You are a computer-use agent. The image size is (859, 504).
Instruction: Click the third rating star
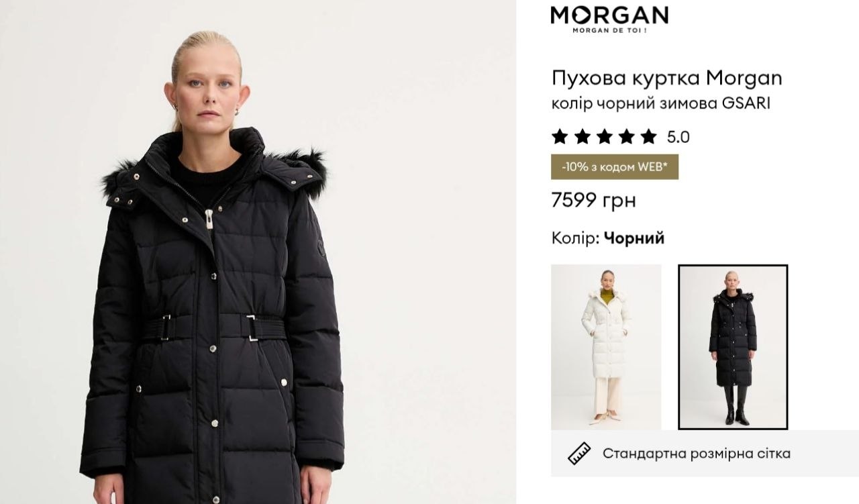pyautogui.click(x=604, y=137)
